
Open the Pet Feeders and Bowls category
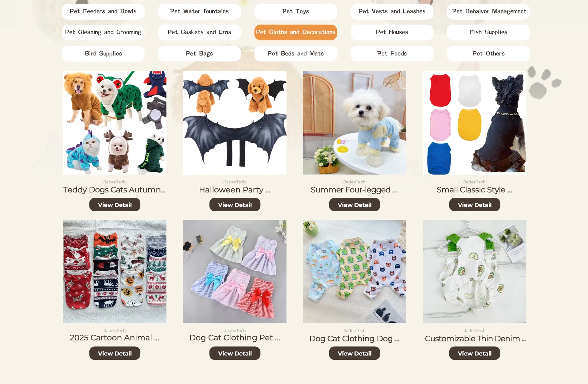click(x=103, y=11)
